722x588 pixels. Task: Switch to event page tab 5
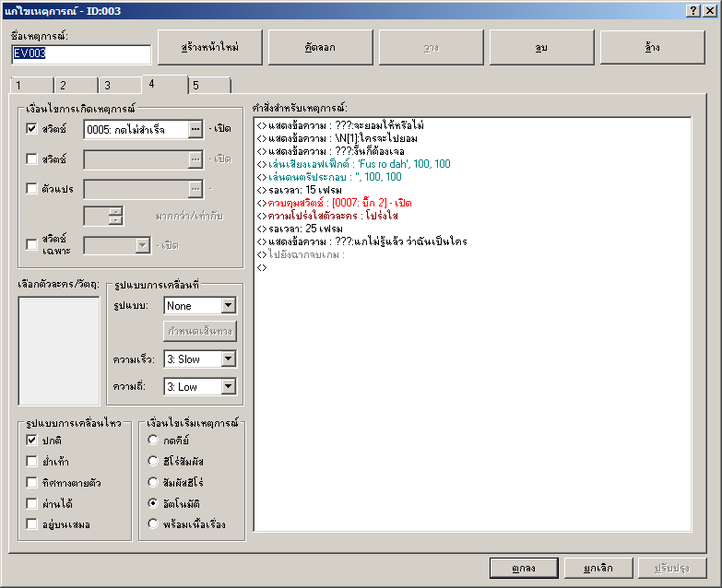coord(209,85)
